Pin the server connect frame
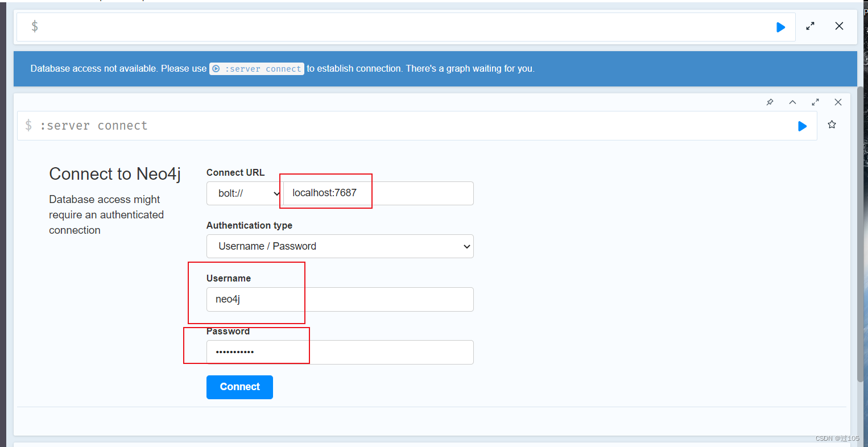Viewport: 868px width, 447px height. coord(770,102)
